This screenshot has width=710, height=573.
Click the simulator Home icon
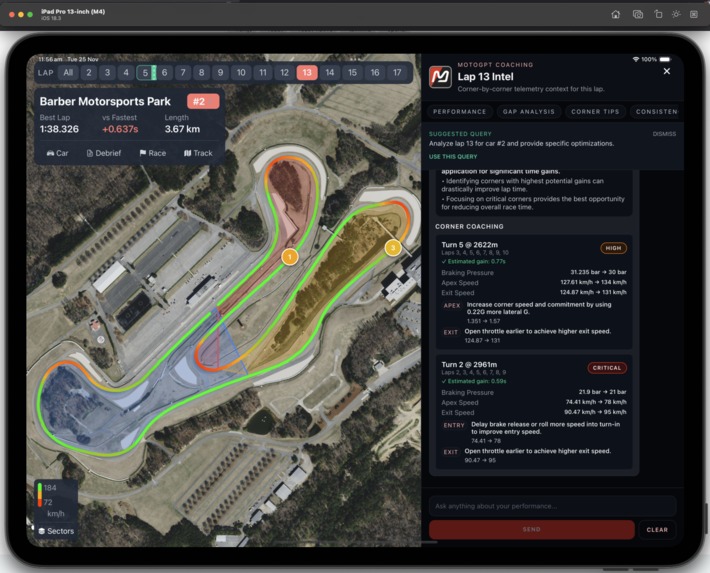tap(615, 14)
